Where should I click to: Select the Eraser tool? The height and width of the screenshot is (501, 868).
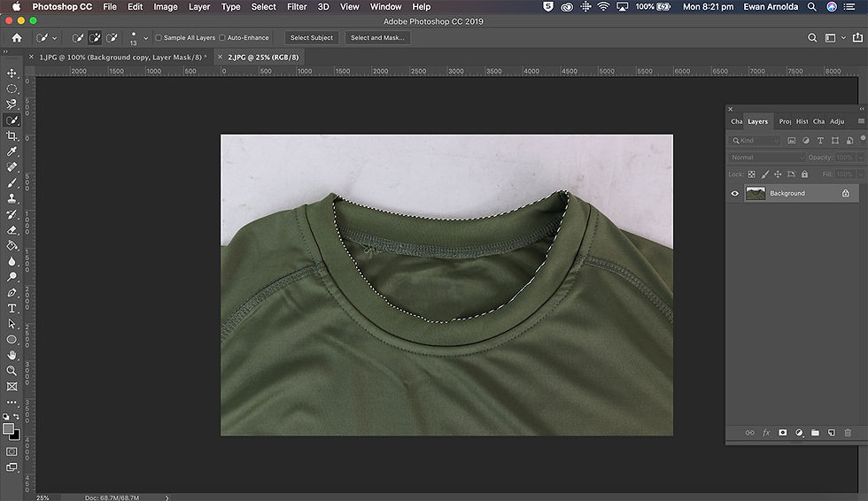click(x=12, y=229)
